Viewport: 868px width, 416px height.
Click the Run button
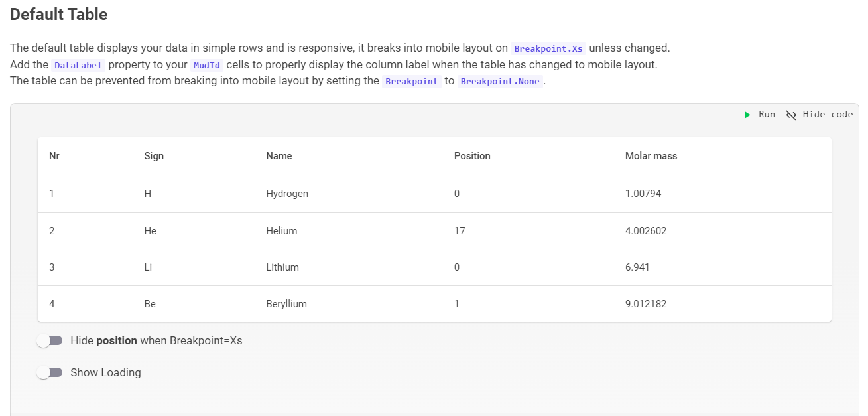click(760, 114)
